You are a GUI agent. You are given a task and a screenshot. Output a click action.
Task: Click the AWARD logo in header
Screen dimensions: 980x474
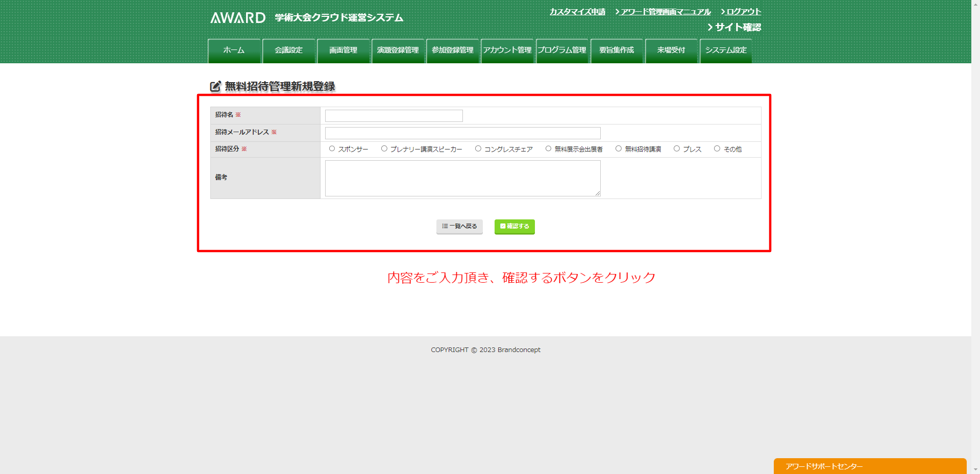coord(238,18)
